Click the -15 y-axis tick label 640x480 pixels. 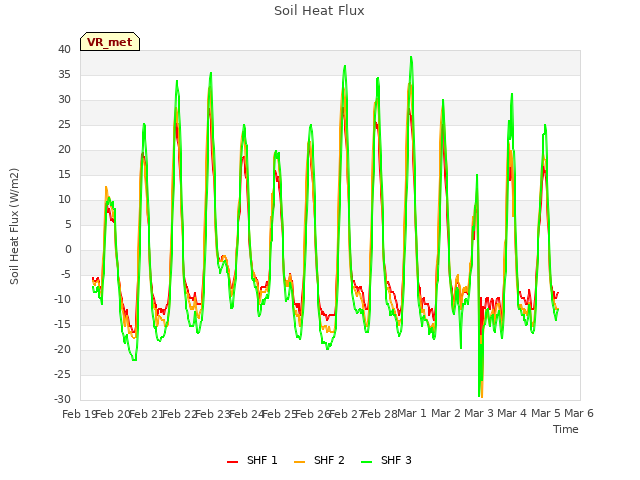point(62,325)
